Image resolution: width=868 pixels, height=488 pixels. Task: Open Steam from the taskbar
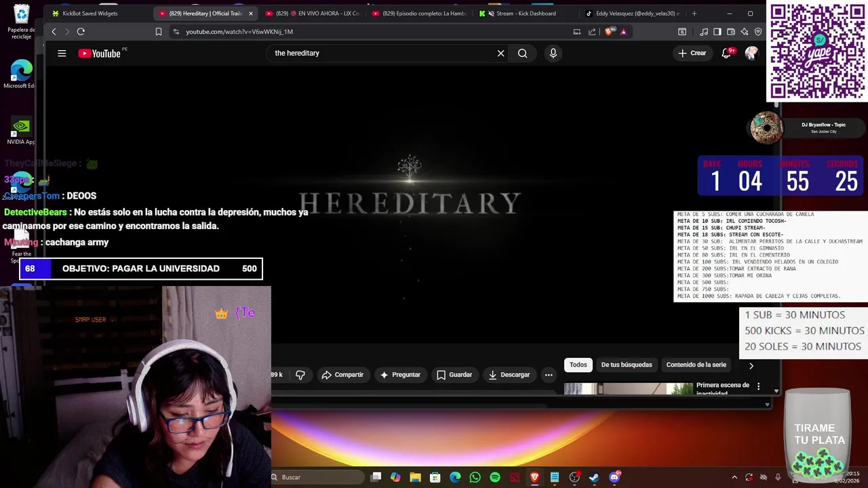pyautogui.click(x=594, y=477)
